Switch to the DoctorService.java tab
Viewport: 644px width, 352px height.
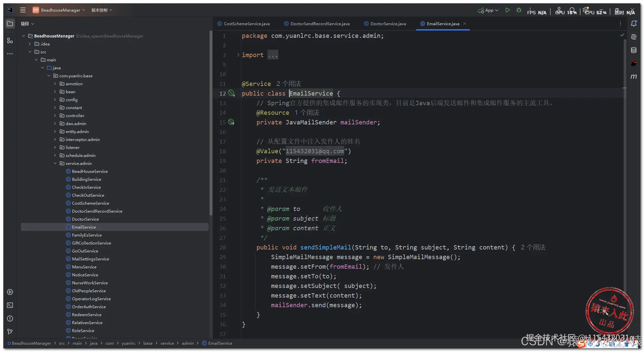[385, 24]
